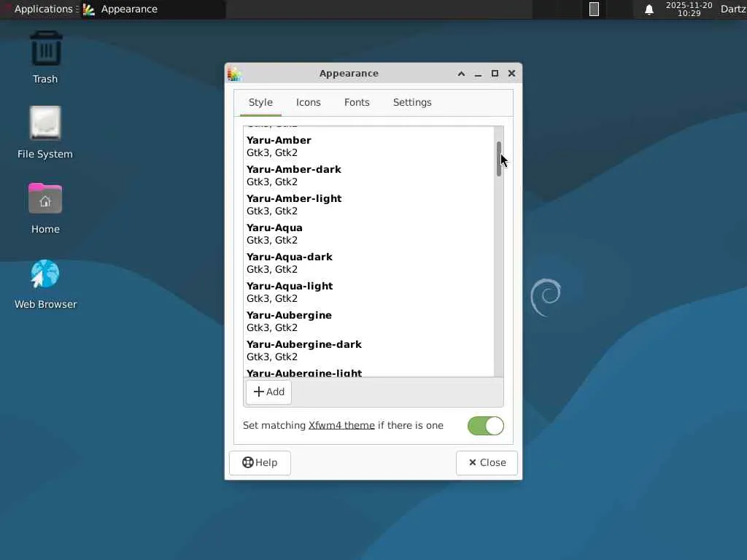This screenshot has height=560, width=747.
Task: Select the Yaru-Aqua-dark theme
Action: 368,262
